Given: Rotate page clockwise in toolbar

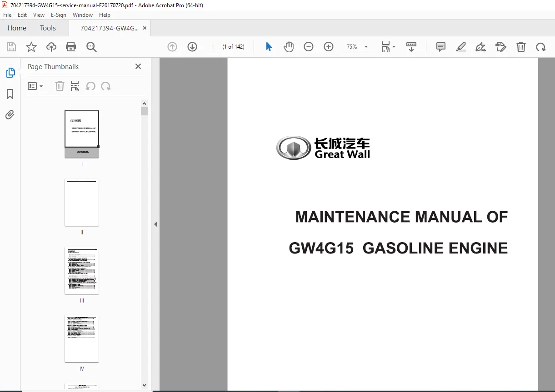Looking at the screenshot, I should (540, 47).
